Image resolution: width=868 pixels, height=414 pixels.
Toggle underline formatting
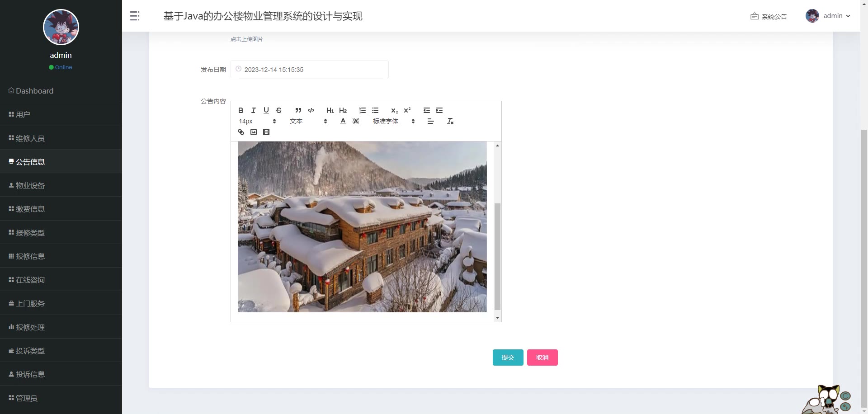tap(266, 110)
